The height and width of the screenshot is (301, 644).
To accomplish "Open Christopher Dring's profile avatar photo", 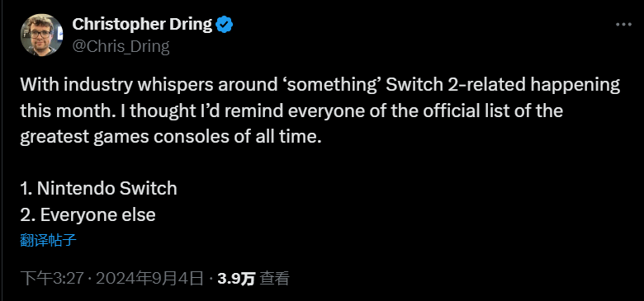I will tap(41, 35).
